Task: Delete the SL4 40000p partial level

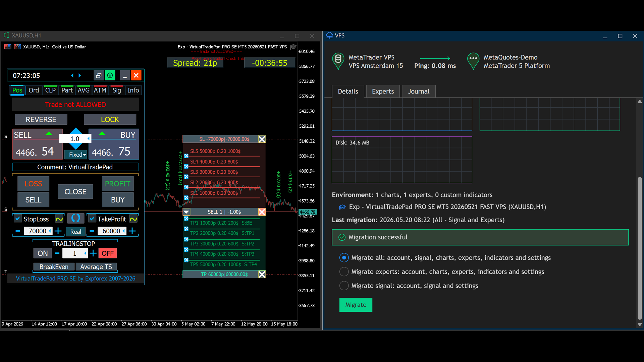Action: pyautogui.click(x=186, y=166)
